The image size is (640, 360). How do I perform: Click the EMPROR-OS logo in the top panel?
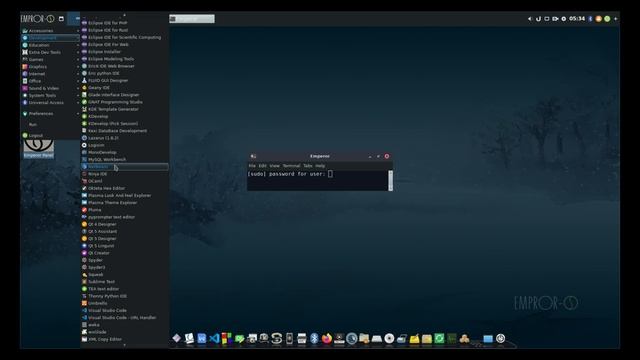coord(38,19)
